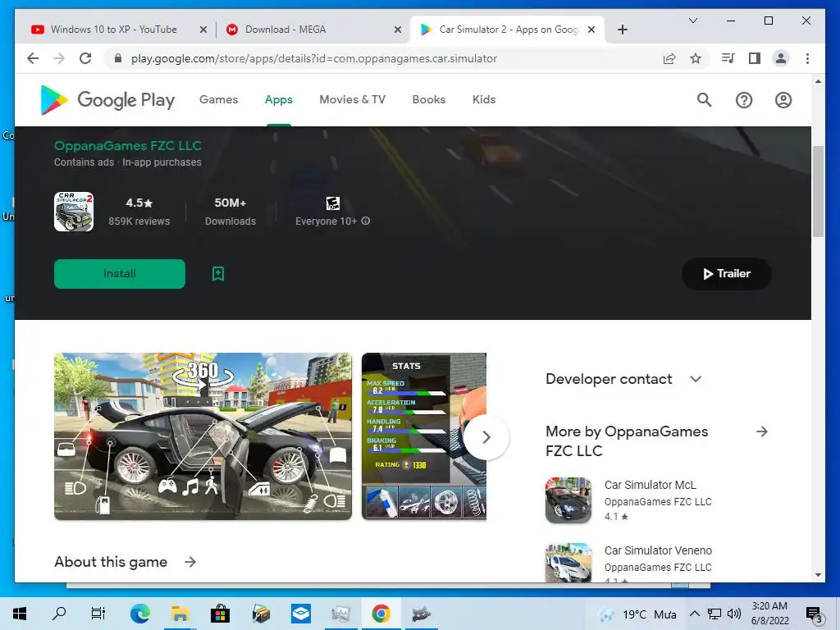Open the 360 car screenshot
This screenshot has height=630, width=840.
tap(203, 436)
